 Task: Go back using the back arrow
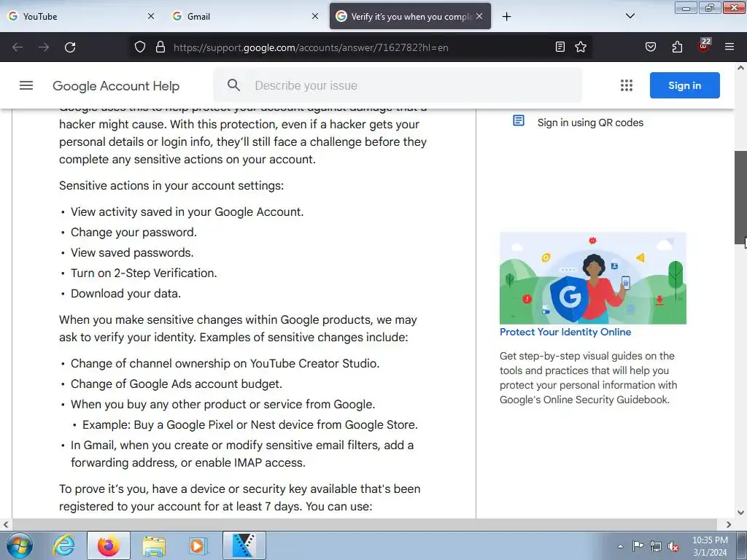click(x=18, y=47)
